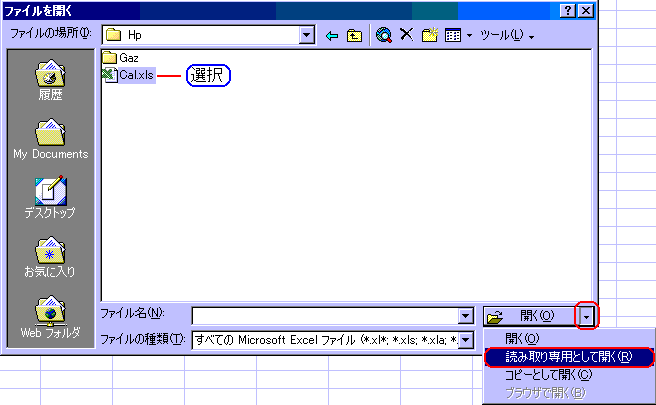The height and width of the screenshot is (405, 656).
Task: Go up one folder level
Action: tap(354, 36)
